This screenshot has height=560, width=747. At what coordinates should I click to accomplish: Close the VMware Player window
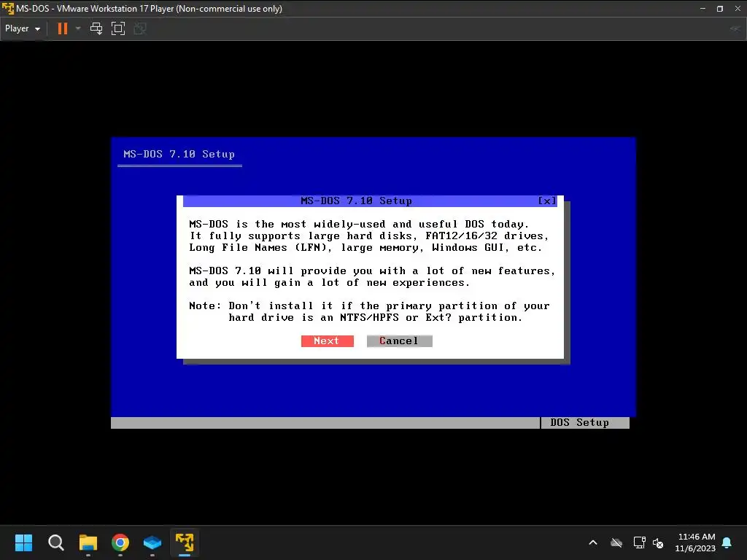coord(738,9)
